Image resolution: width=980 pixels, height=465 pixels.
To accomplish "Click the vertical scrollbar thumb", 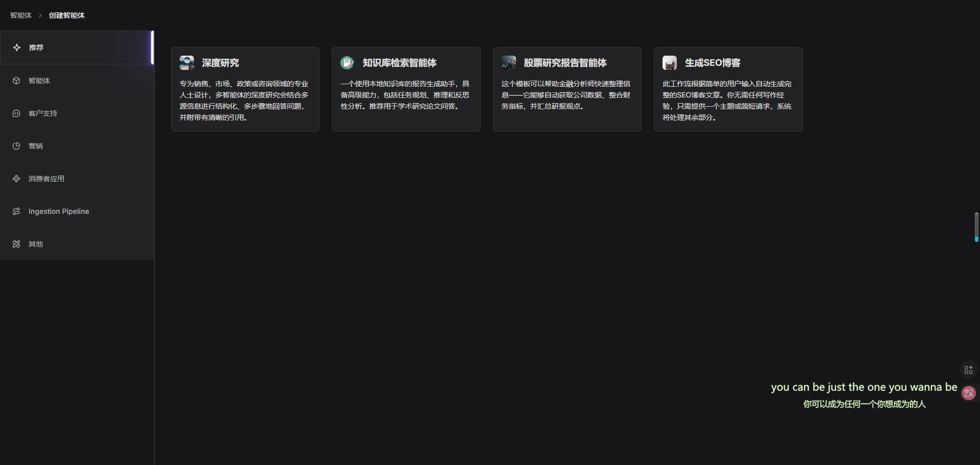I will coord(976,227).
